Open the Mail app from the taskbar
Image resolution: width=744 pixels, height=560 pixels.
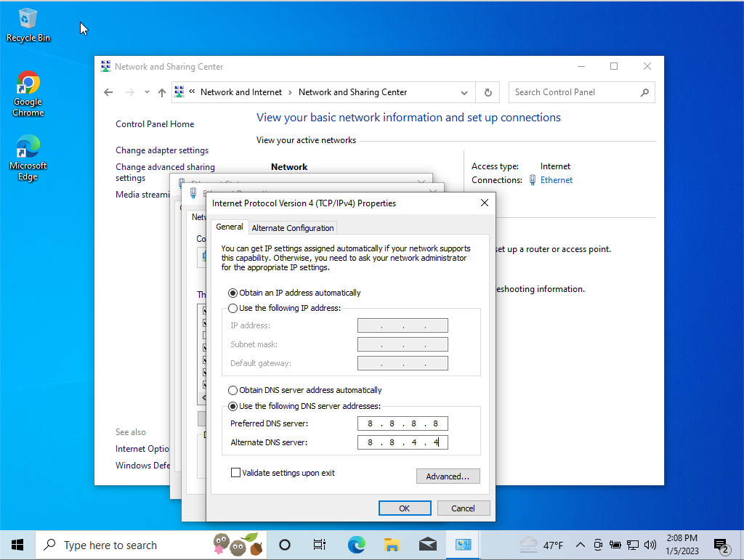pyautogui.click(x=428, y=545)
